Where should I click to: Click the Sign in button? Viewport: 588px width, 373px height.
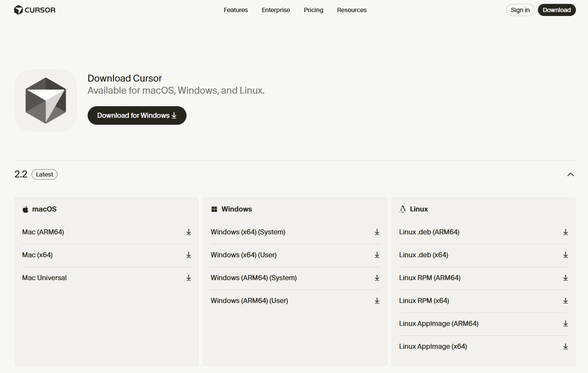click(520, 10)
